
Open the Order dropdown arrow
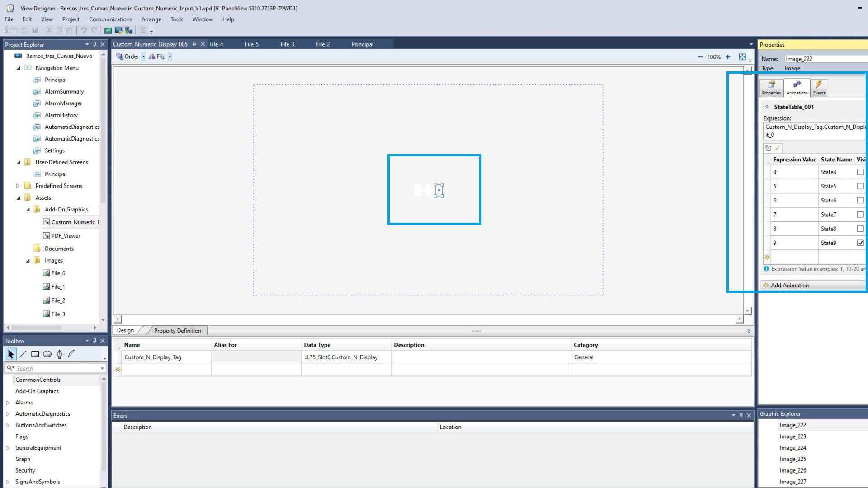coord(143,56)
